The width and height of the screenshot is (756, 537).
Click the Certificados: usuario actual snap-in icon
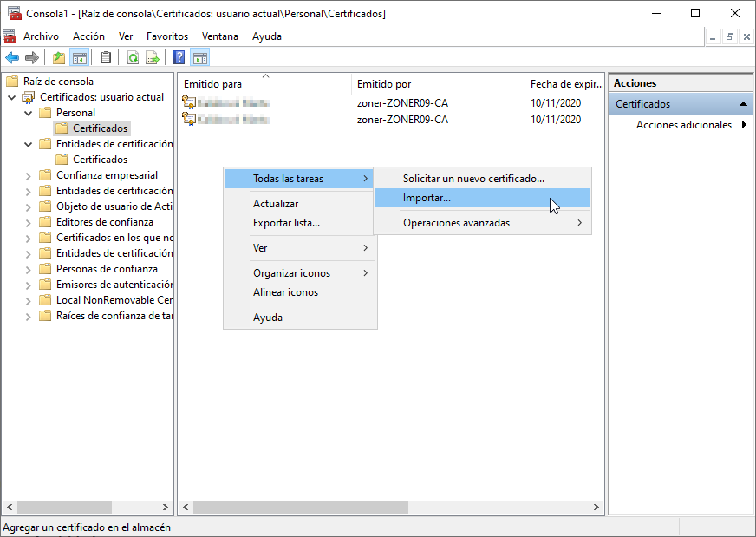[x=29, y=97]
